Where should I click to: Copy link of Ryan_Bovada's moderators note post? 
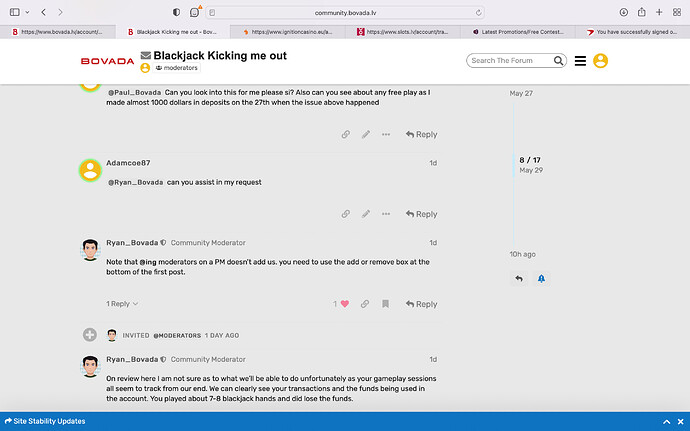(x=365, y=304)
